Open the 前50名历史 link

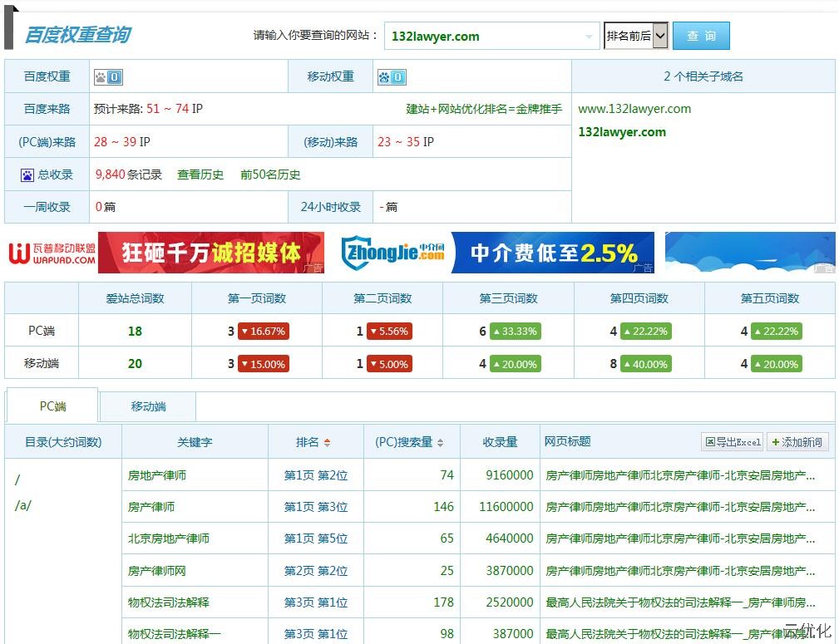click(x=270, y=175)
